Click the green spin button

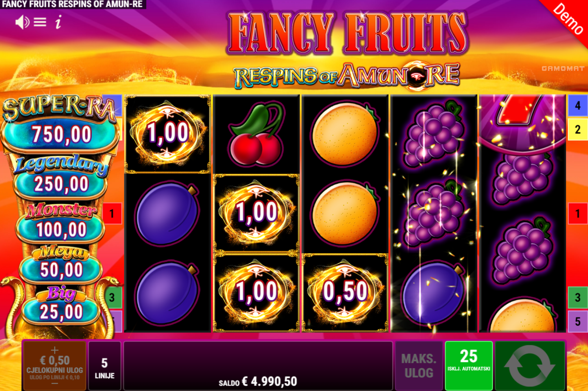[x=530, y=366]
